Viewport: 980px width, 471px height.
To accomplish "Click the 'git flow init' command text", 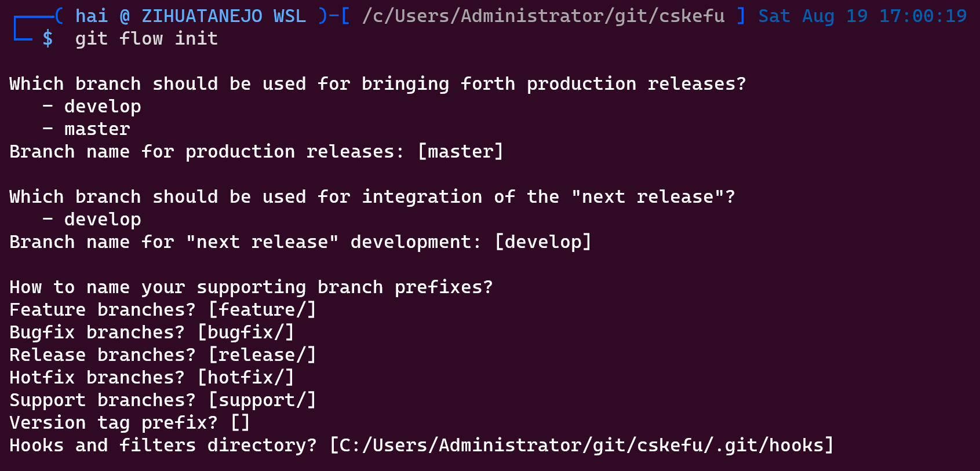I will (147, 39).
